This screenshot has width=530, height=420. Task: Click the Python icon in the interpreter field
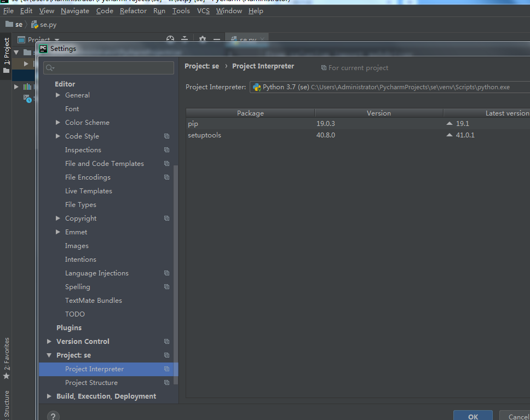257,87
